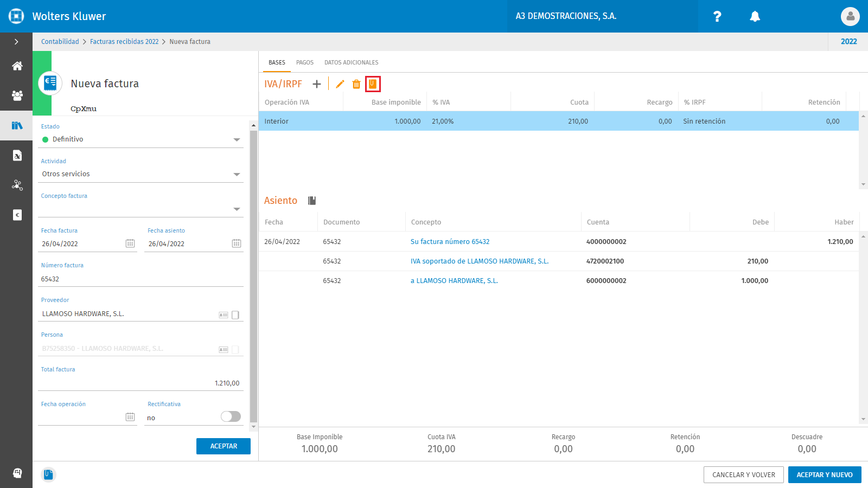
Task: Switch to the BASES tab
Action: (x=277, y=62)
